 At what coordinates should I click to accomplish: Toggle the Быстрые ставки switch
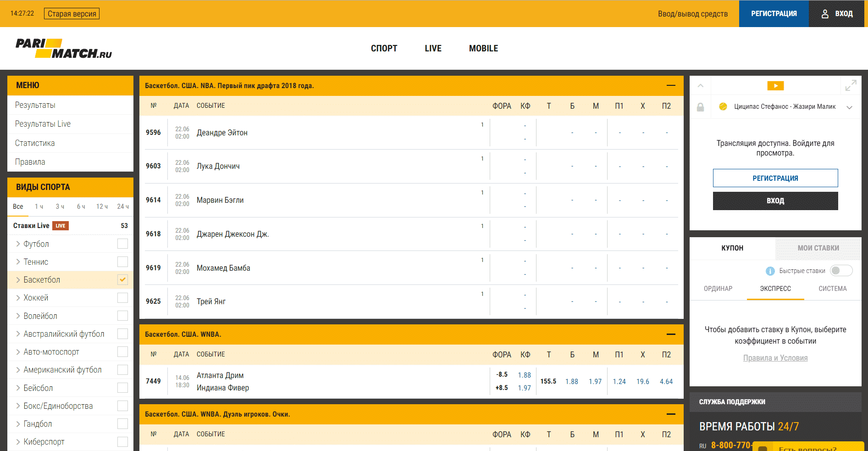coord(841,271)
